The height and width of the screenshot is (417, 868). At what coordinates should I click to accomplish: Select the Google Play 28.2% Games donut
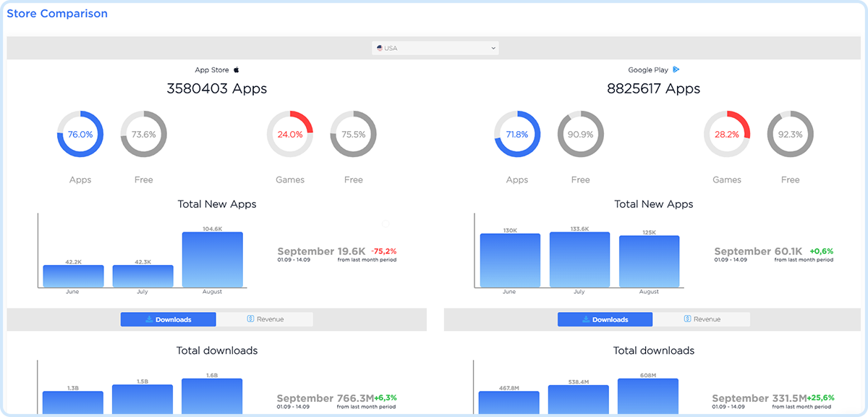(727, 134)
